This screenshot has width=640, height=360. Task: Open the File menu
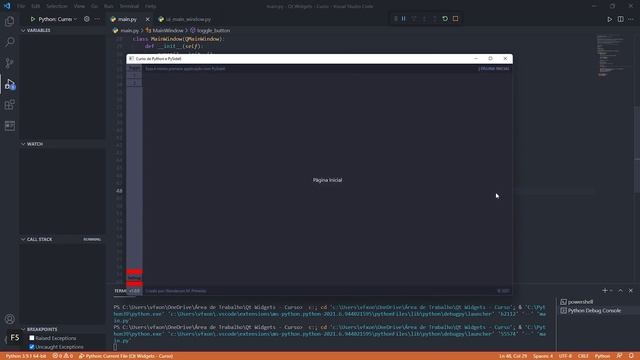coord(21,6)
